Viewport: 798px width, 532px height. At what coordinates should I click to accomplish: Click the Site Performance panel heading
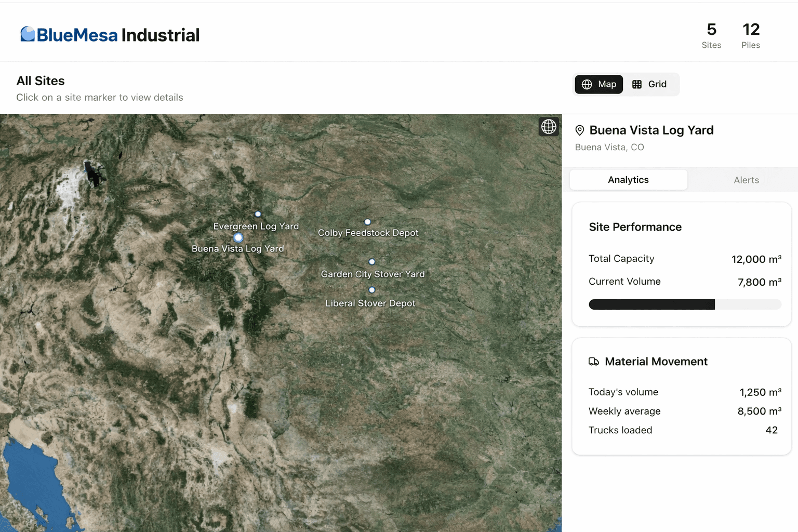[635, 227]
